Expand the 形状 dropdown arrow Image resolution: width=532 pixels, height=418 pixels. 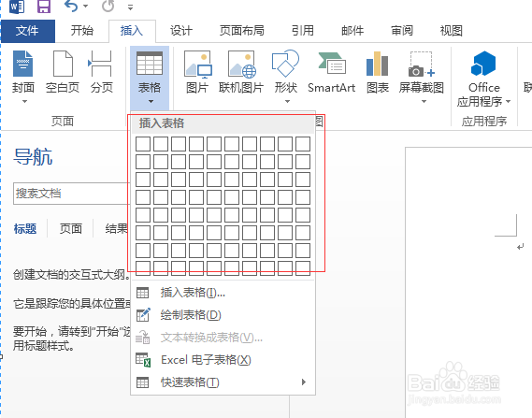[287, 101]
